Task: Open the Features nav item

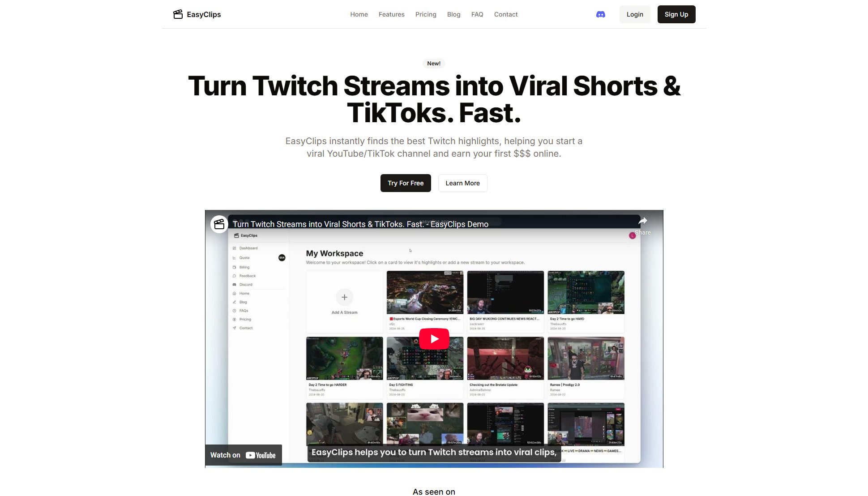Action: [x=391, y=14]
